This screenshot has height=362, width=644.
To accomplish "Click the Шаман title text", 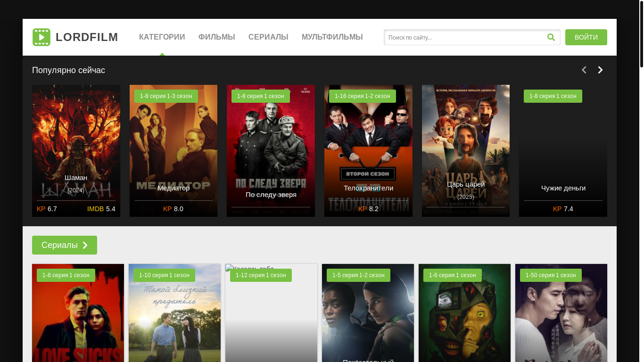I will coord(76,178).
